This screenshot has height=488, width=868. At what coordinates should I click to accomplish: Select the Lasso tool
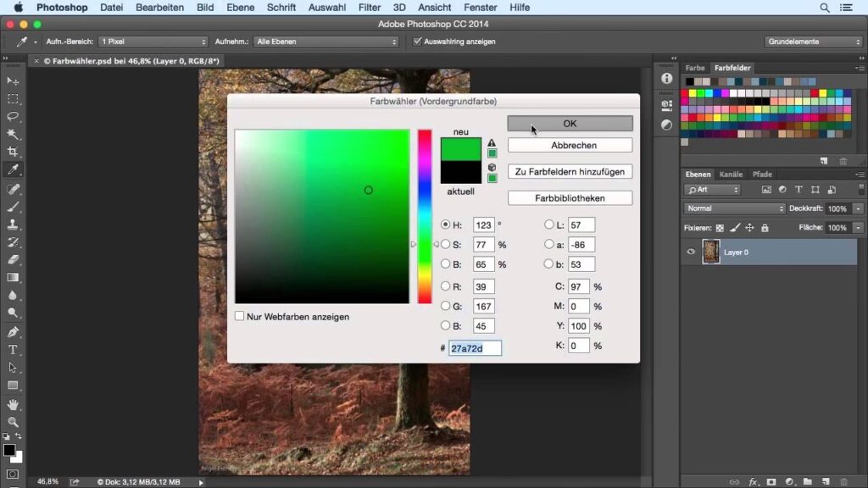point(13,116)
